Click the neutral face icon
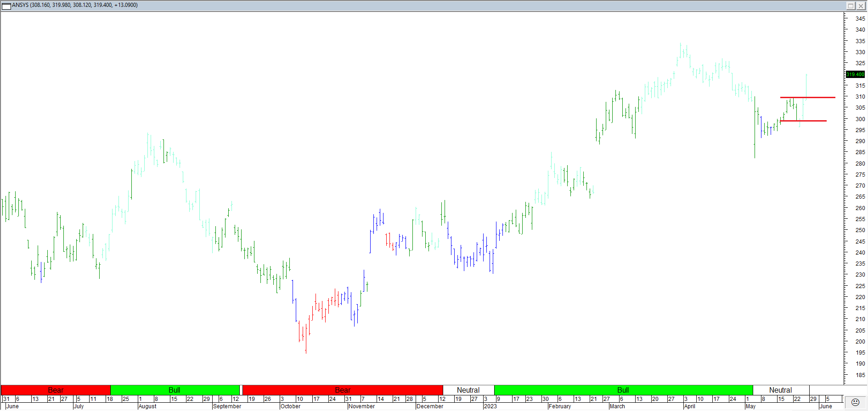This screenshot has width=868, height=411. pos(855,402)
